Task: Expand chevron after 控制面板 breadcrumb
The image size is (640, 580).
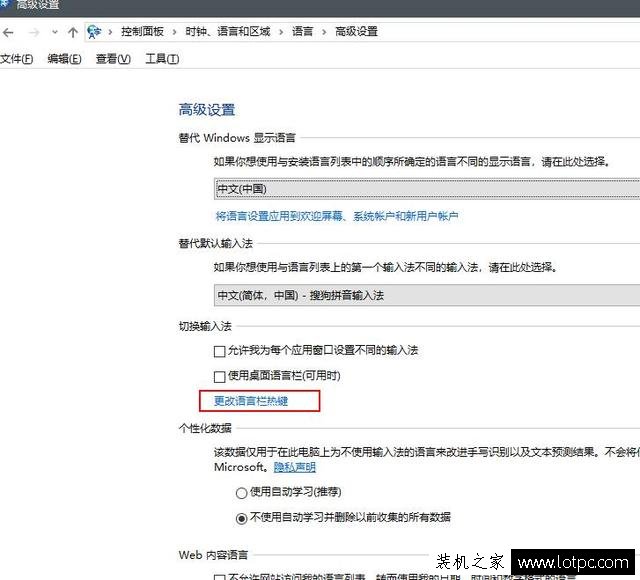Action: coord(174,32)
